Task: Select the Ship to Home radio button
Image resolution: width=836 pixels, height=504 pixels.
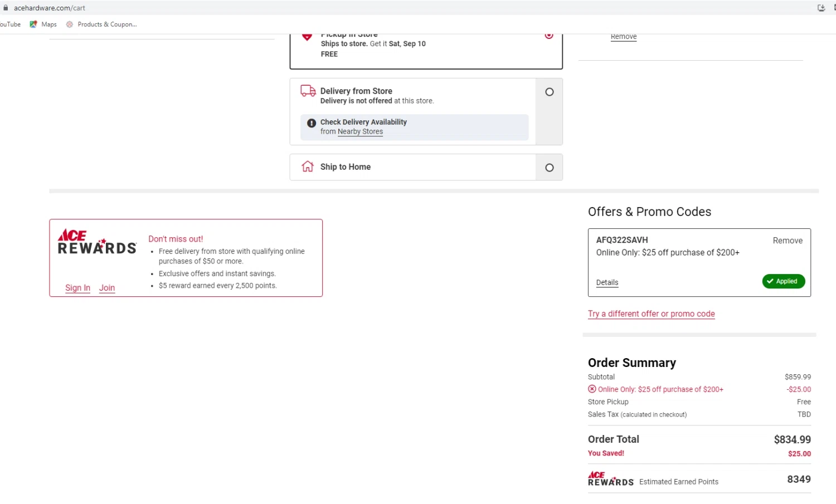Action: 550,168
